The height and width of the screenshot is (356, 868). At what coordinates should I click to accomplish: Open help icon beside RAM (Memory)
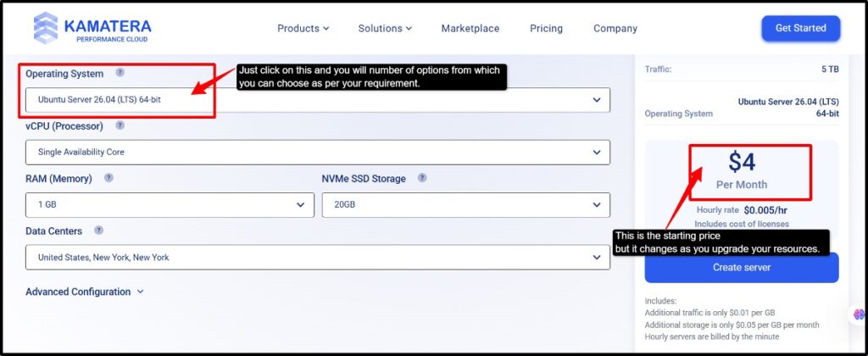(x=109, y=178)
